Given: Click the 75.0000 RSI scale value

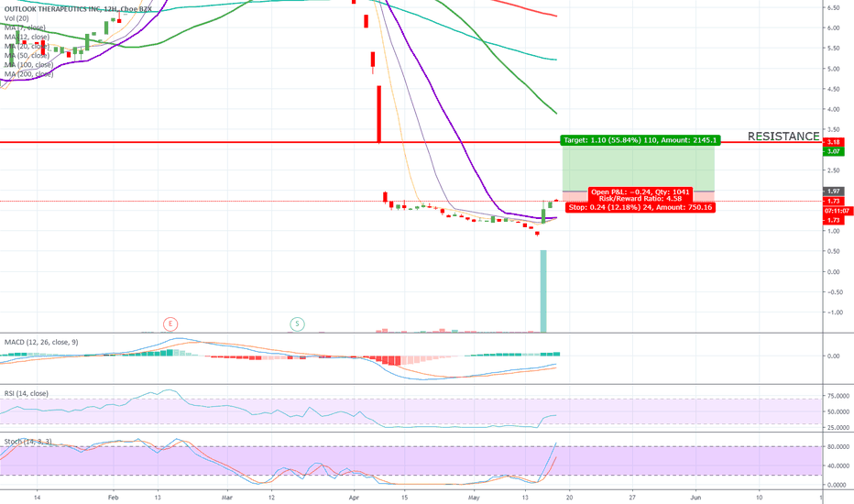Looking at the screenshot, I should tap(838, 396).
